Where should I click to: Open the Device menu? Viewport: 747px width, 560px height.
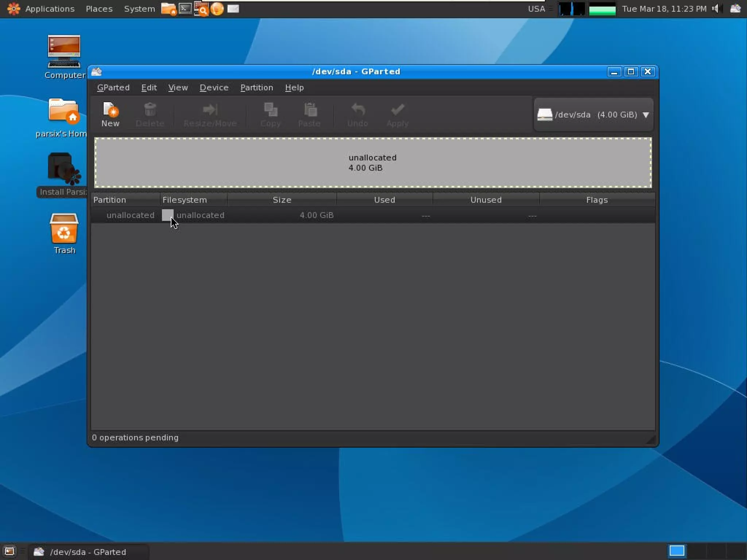tap(214, 88)
